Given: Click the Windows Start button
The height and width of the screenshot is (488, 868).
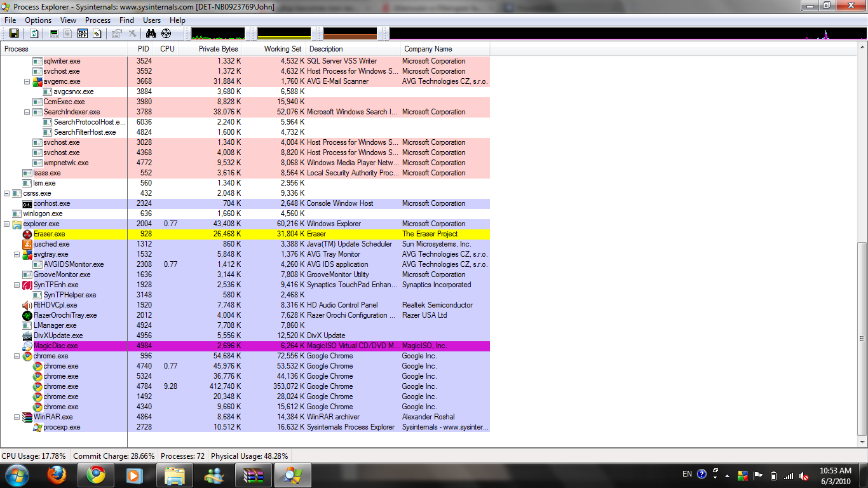Looking at the screenshot, I should 17,475.
